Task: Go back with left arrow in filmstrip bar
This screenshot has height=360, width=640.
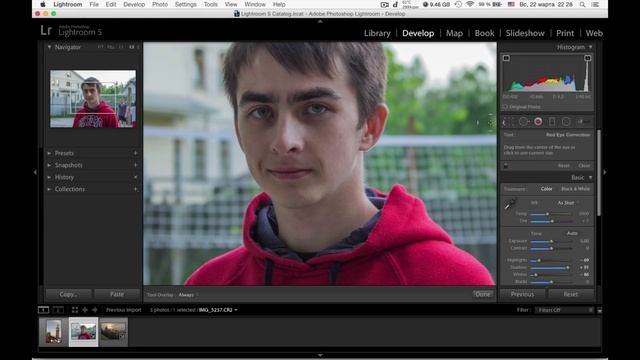Action: tap(85, 310)
